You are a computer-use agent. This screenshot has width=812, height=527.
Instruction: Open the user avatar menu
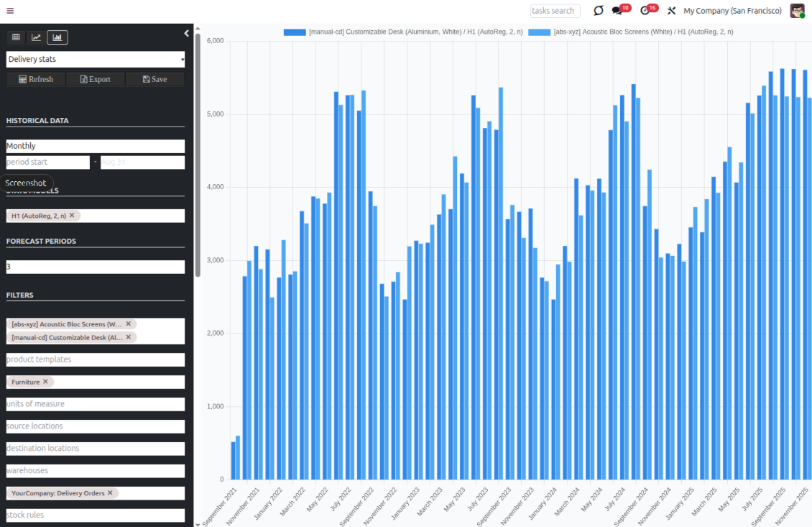[x=797, y=11]
